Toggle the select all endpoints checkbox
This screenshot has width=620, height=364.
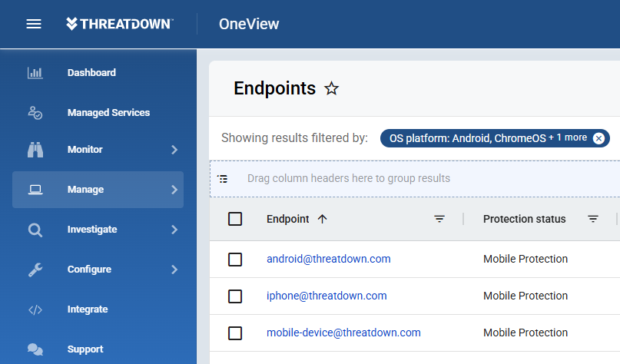[235, 219]
